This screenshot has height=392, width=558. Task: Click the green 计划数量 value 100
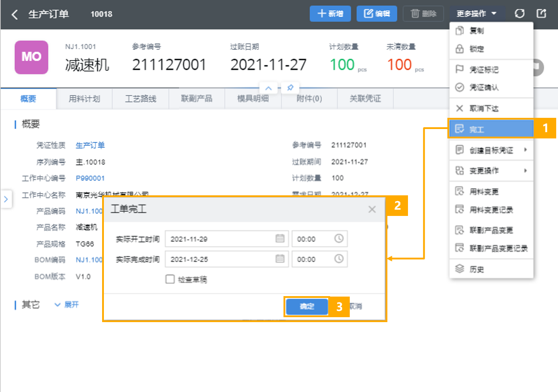[343, 65]
